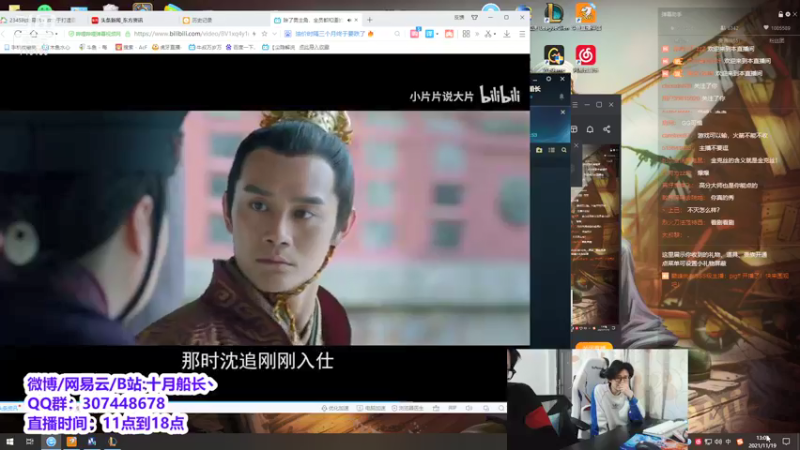Open settings gear of the blue panel window
800x450 pixels.
click(548, 79)
